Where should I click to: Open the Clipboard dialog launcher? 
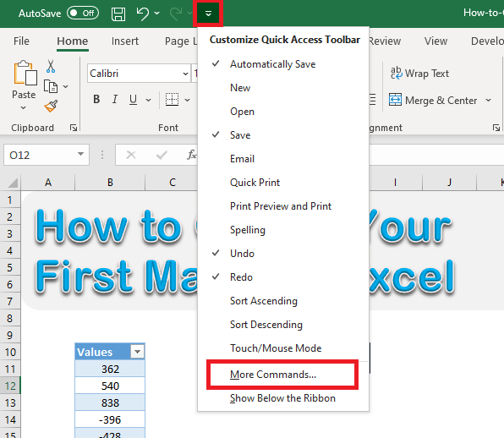74,128
